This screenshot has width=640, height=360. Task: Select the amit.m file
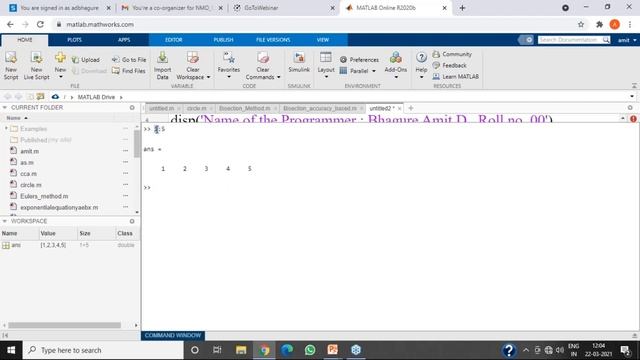coord(29,151)
